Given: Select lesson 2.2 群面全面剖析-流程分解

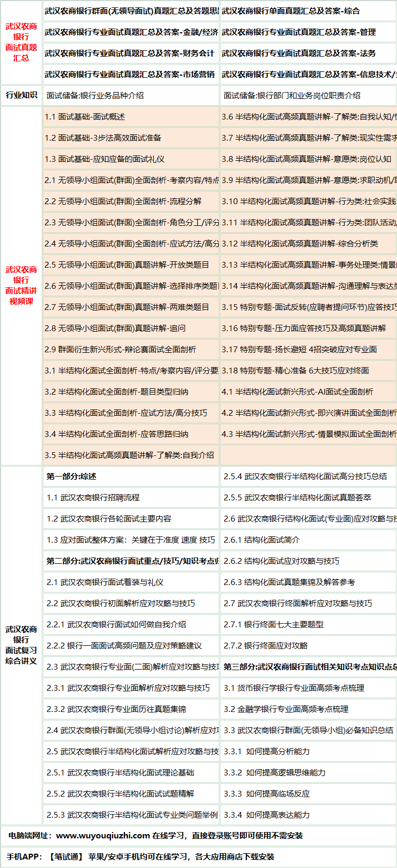Looking at the screenshot, I should 123,202.
